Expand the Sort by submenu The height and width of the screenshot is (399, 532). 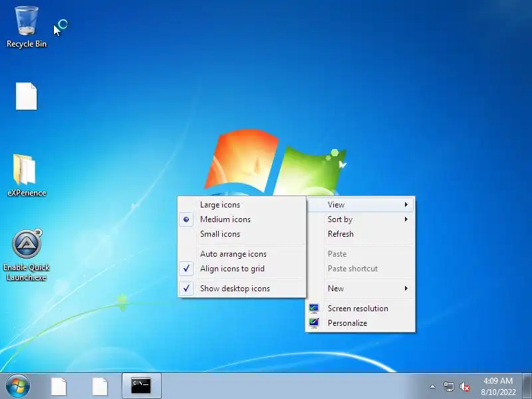[360, 219]
